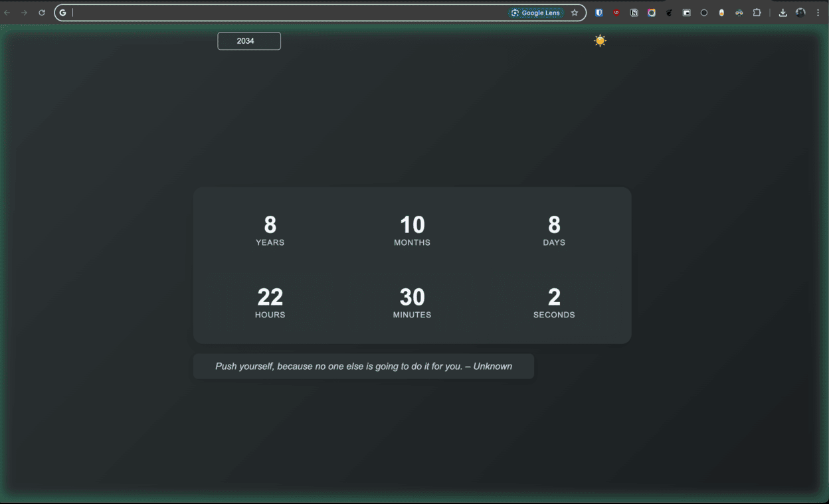Click the browser profile avatar icon
Screen dimensions: 829x504
[x=800, y=12]
